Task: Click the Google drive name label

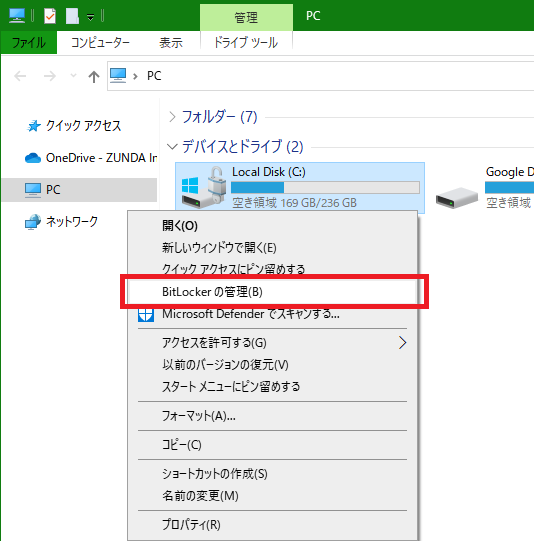Action: [x=510, y=172]
